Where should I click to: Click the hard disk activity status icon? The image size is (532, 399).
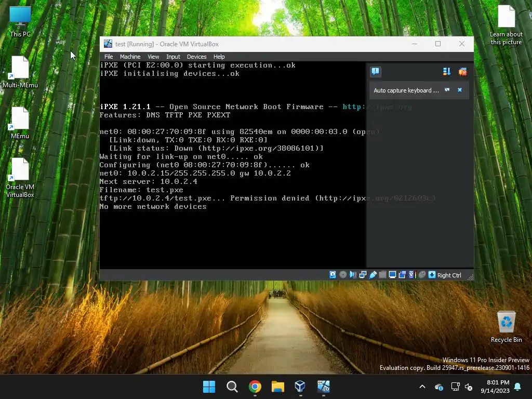tap(332, 275)
